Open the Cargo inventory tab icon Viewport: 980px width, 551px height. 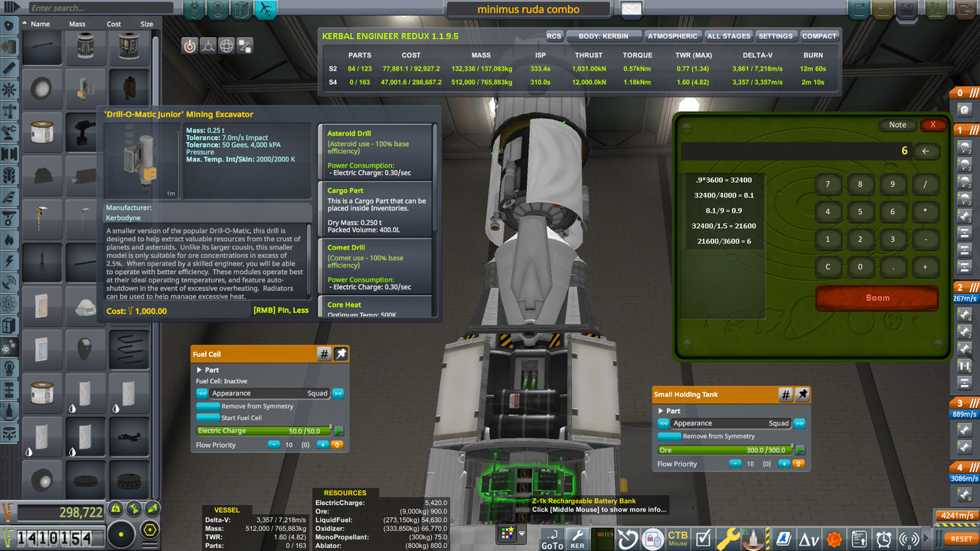[242, 10]
